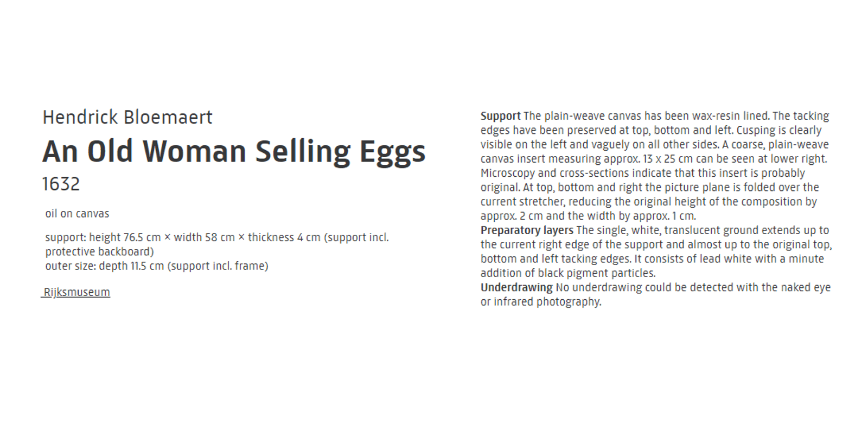Click the bold Underdrawing heading
868x431 pixels.
516,287
